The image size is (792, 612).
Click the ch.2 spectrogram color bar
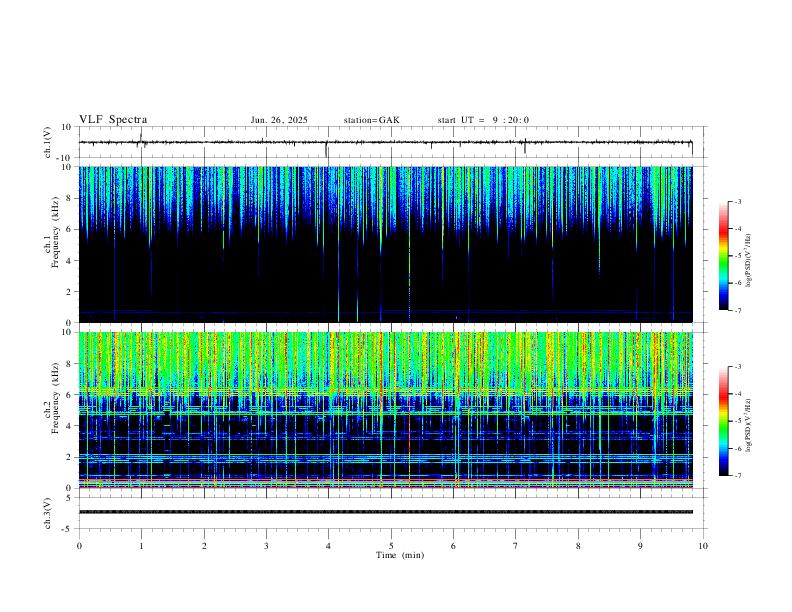(x=723, y=421)
